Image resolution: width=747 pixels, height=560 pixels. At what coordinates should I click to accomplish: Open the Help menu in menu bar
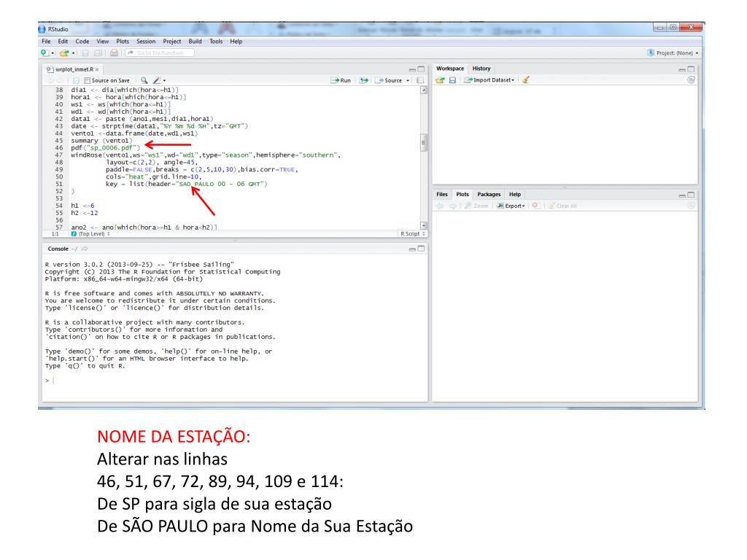(x=236, y=42)
